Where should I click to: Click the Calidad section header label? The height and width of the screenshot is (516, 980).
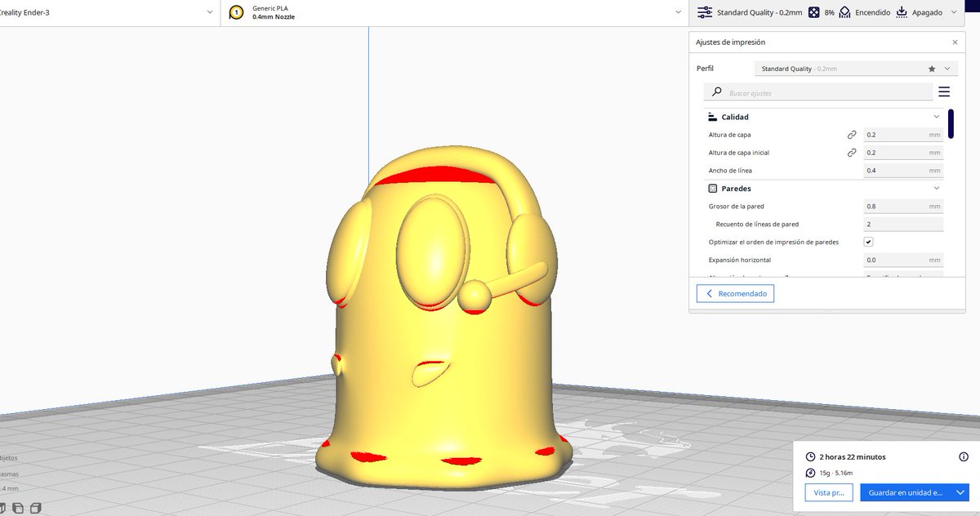point(735,117)
